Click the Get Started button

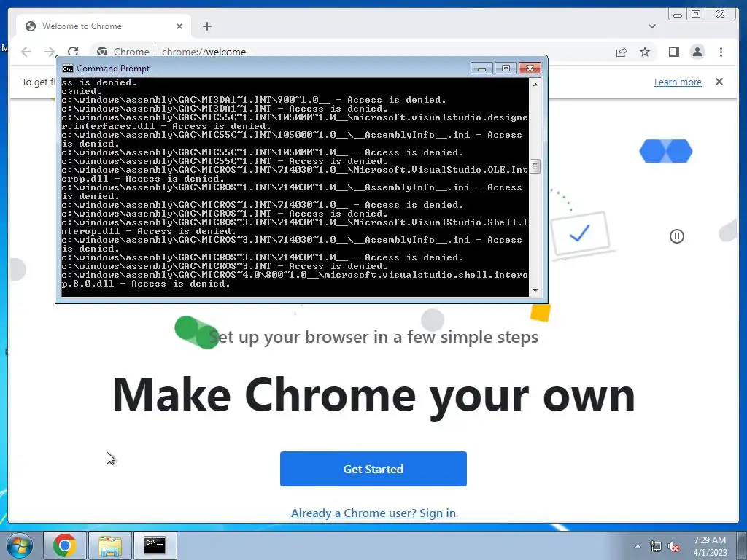click(373, 469)
